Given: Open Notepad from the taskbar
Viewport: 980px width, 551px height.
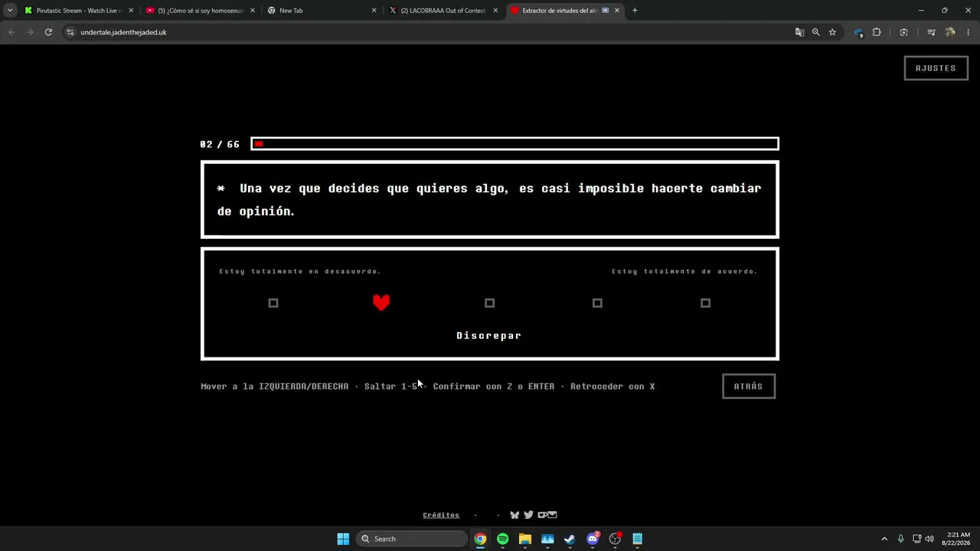Looking at the screenshot, I should click(x=638, y=539).
